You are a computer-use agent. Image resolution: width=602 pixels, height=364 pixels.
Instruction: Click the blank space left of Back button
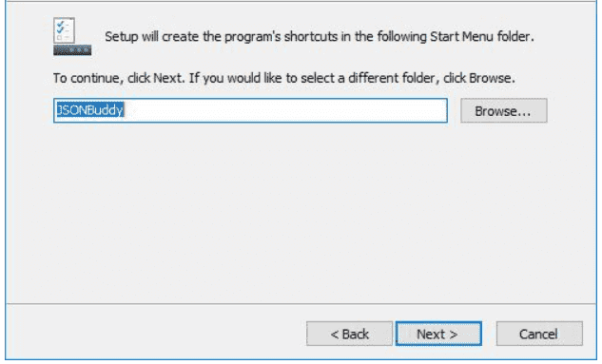coord(153,334)
